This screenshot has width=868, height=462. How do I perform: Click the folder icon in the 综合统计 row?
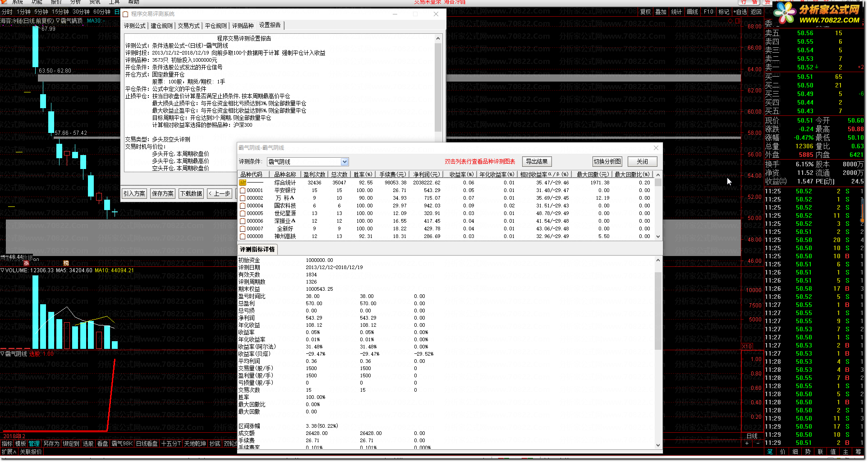(x=243, y=183)
